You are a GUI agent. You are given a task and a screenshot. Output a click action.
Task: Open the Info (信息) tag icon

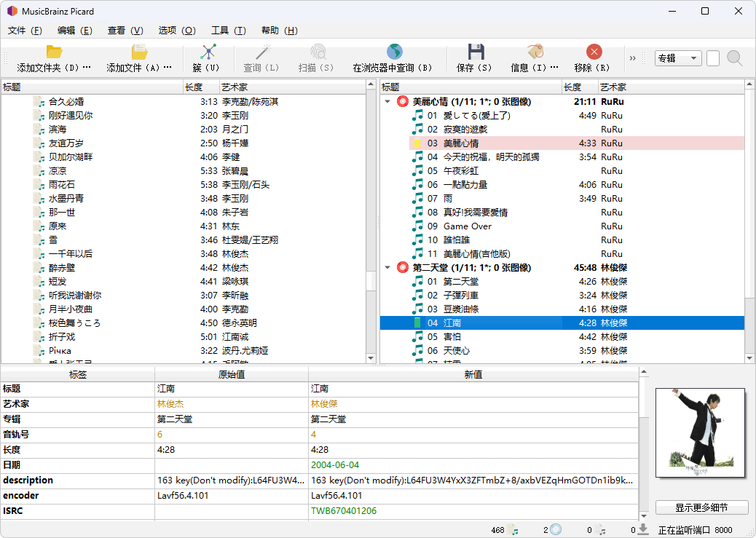click(535, 52)
